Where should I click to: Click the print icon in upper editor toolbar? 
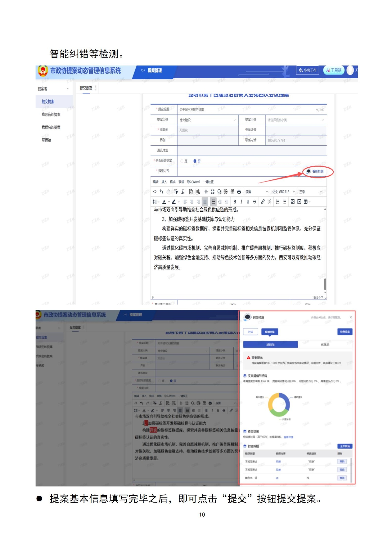pyautogui.click(x=239, y=192)
